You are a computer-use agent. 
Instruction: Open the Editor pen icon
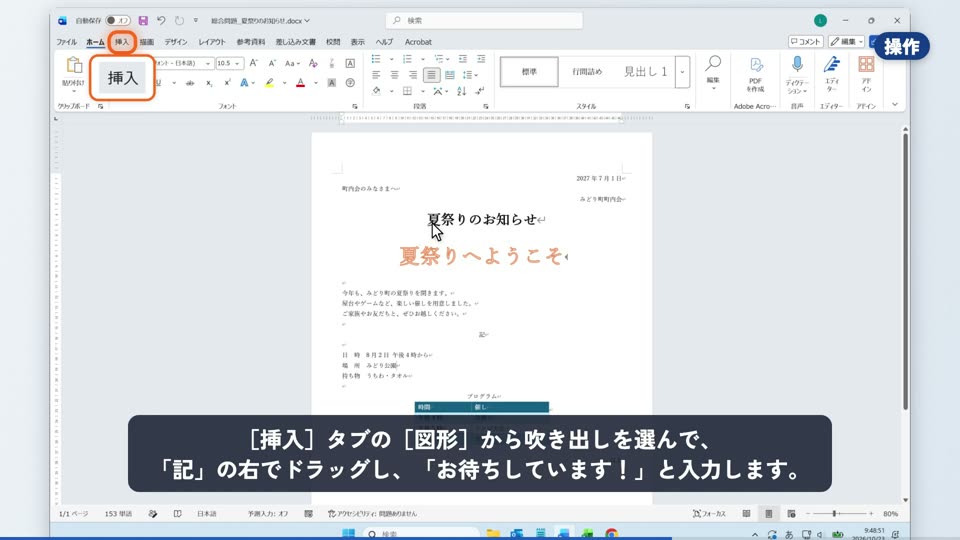831,64
